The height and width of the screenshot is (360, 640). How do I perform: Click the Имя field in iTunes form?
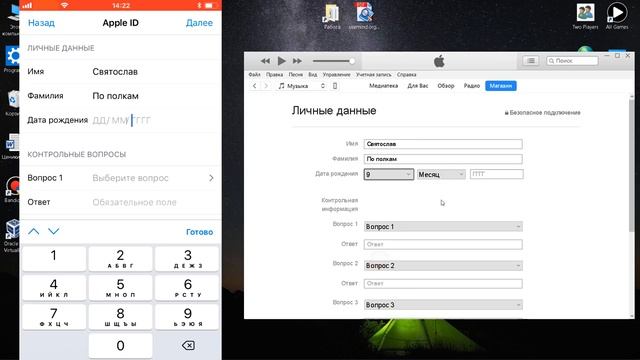point(443,144)
